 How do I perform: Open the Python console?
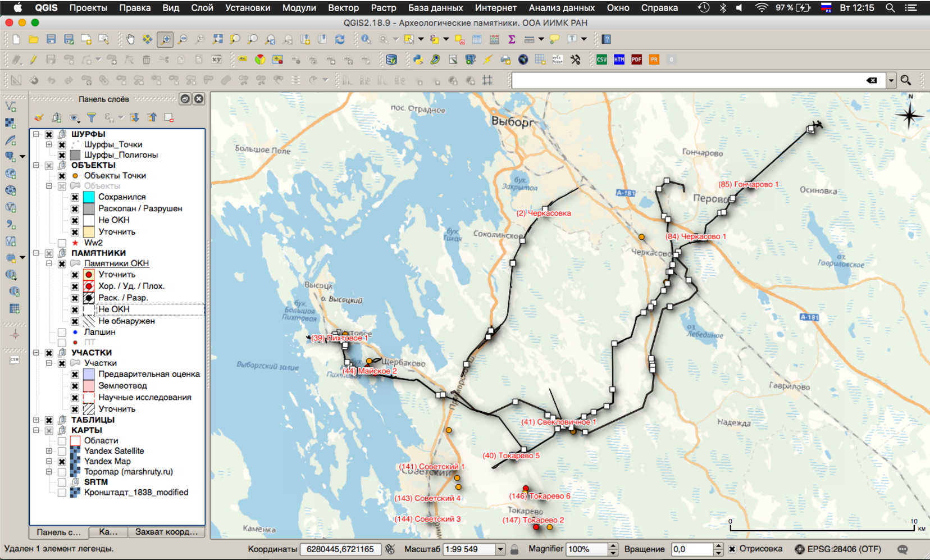tap(418, 60)
